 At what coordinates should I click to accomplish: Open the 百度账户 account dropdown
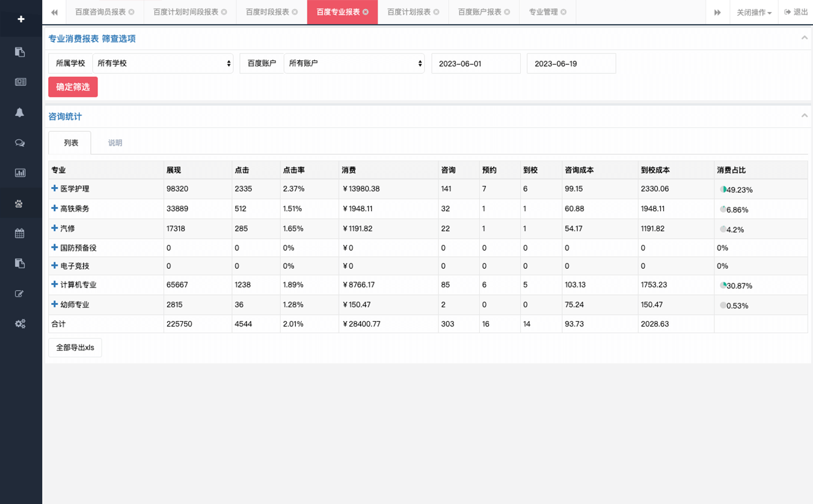click(x=354, y=63)
